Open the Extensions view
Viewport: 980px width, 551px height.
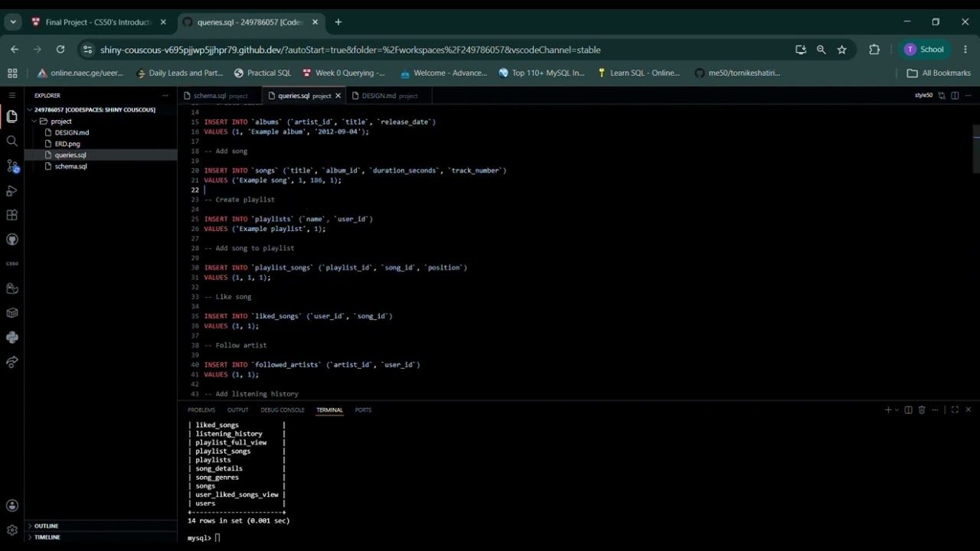(x=11, y=215)
